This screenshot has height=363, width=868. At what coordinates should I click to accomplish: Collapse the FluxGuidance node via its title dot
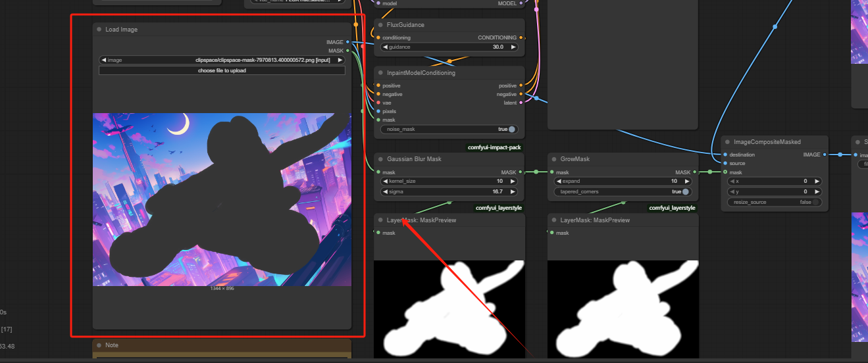tap(380, 25)
